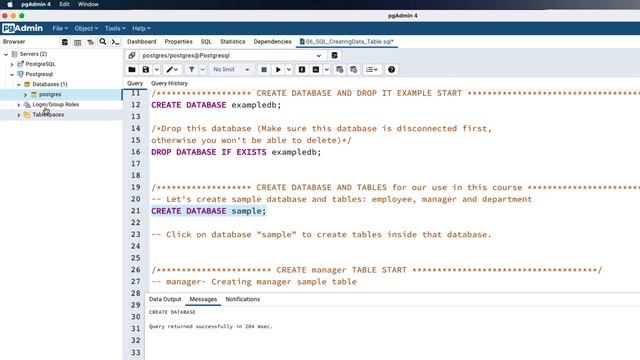Select the postgres database tree item
Screen dimensions: 640x360
click(50, 95)
